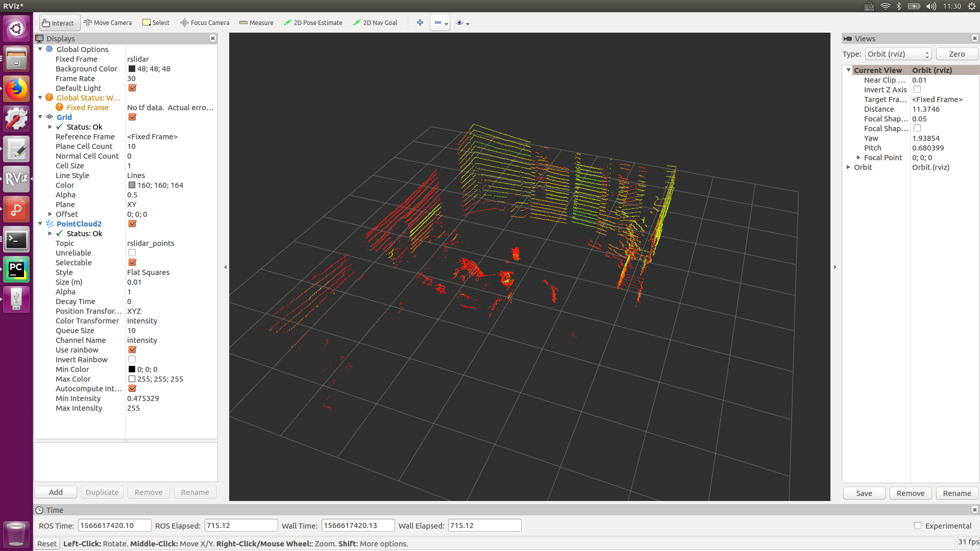Click the Focus Camera tool
Viewport: 980px width, 551px height.
[x=204, y=22]
